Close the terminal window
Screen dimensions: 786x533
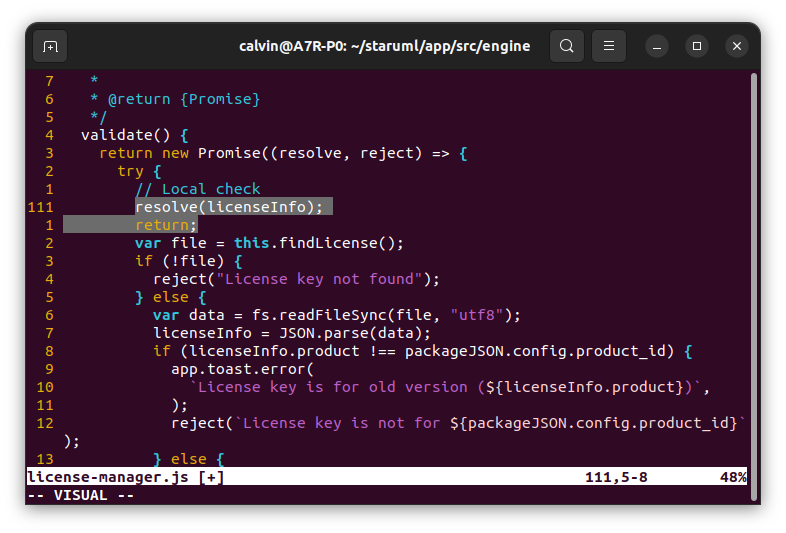(737, 46)
